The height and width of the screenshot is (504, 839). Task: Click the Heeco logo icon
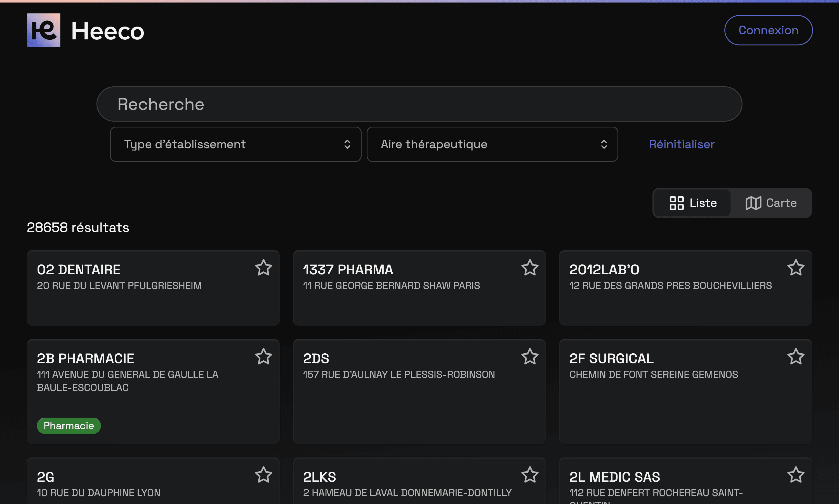tap(43, 30)
